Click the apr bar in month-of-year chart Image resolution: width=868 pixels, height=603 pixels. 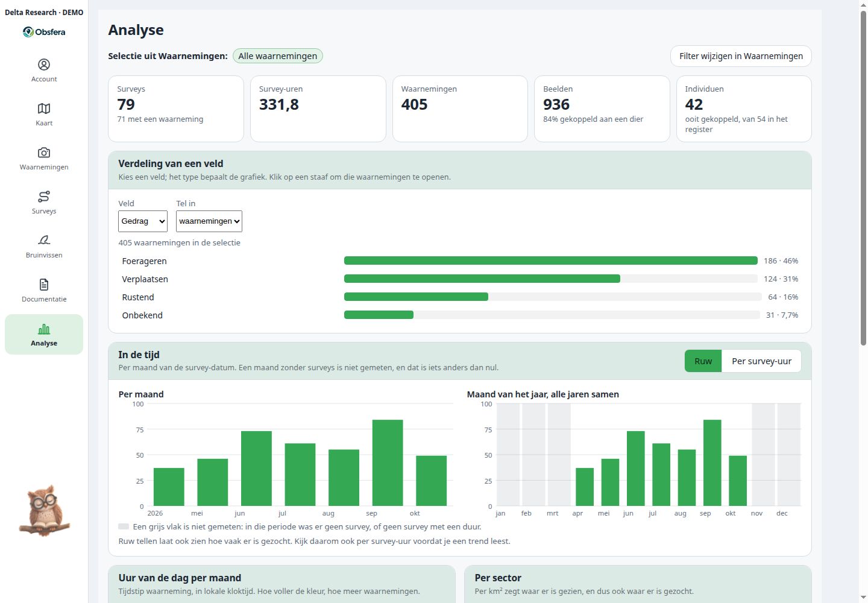tap(585, 487)
